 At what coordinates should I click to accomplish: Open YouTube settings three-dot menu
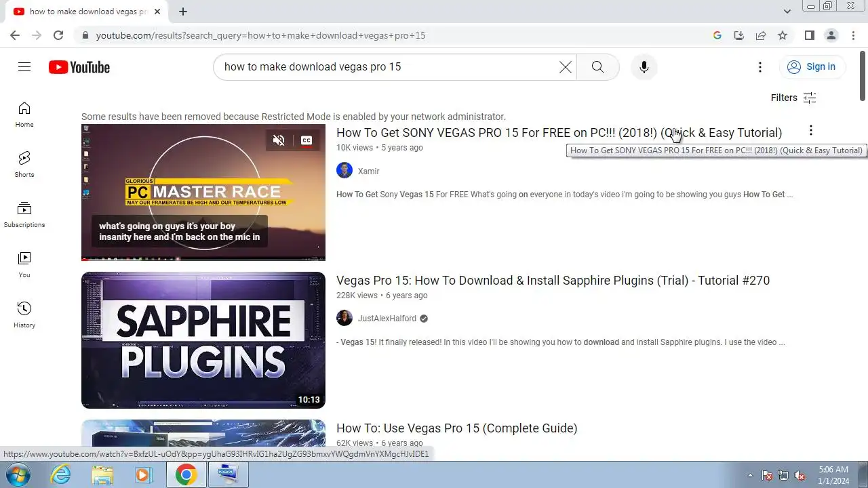pyautogui.click(x=759, y=67)
